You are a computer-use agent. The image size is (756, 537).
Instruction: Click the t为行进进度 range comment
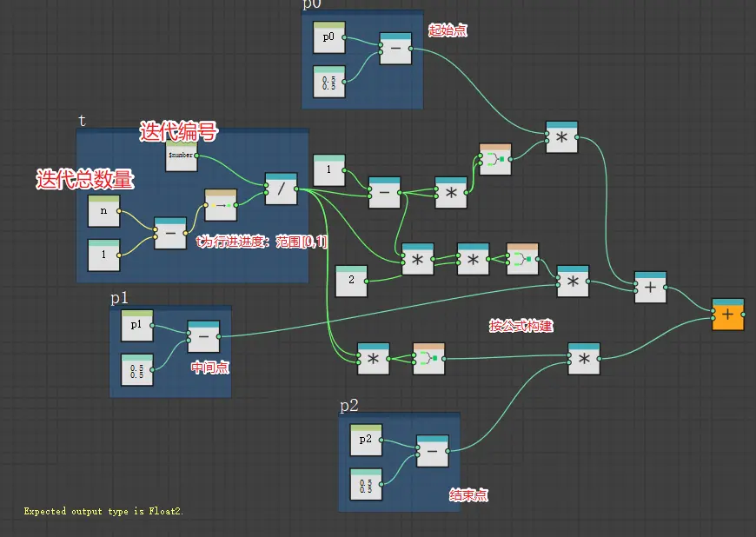coord(262,241)
